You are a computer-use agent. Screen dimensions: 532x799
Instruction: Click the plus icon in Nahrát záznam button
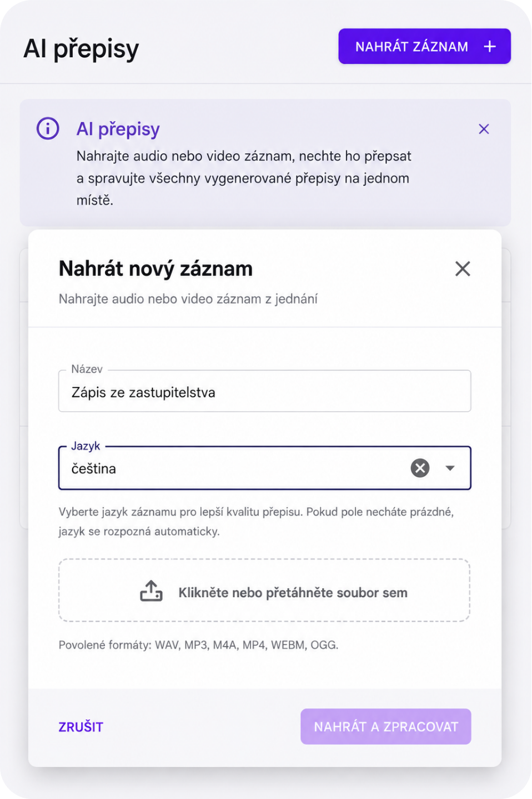[489, 47]
